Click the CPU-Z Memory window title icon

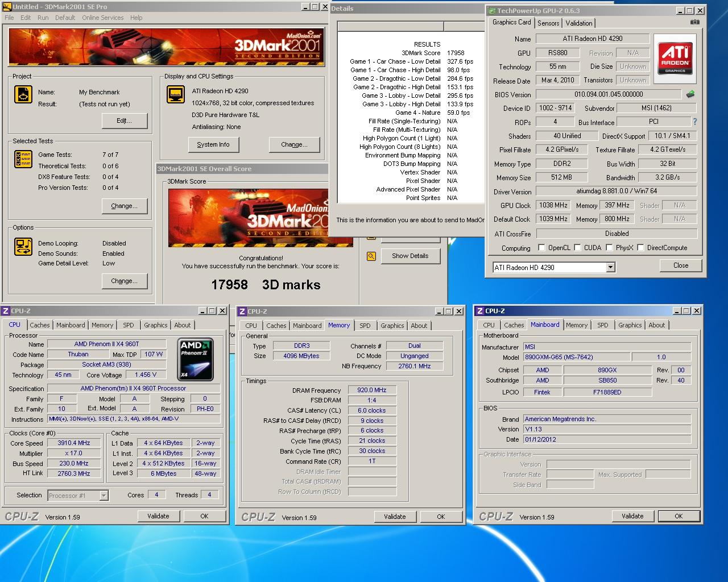(x=242, y=311)
